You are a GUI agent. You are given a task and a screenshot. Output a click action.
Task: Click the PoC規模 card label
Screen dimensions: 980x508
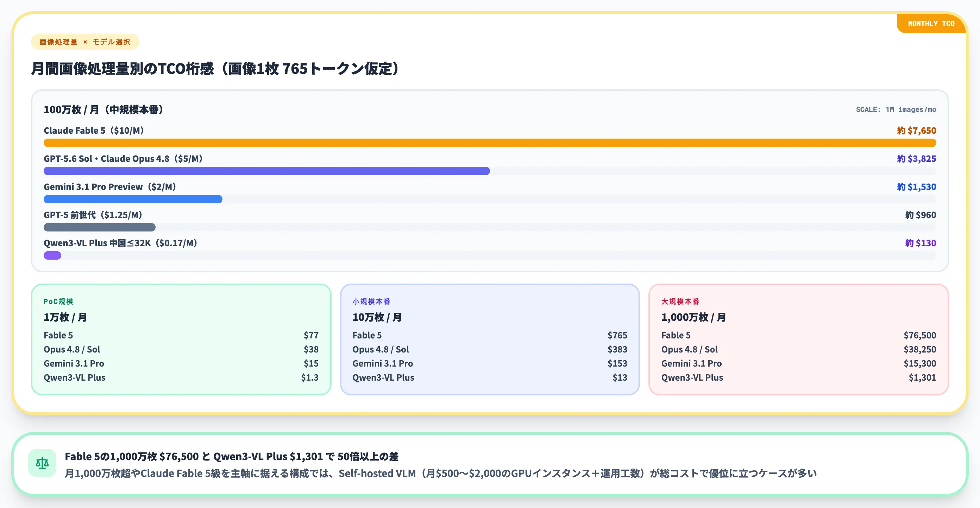click(x=58, y=301)
